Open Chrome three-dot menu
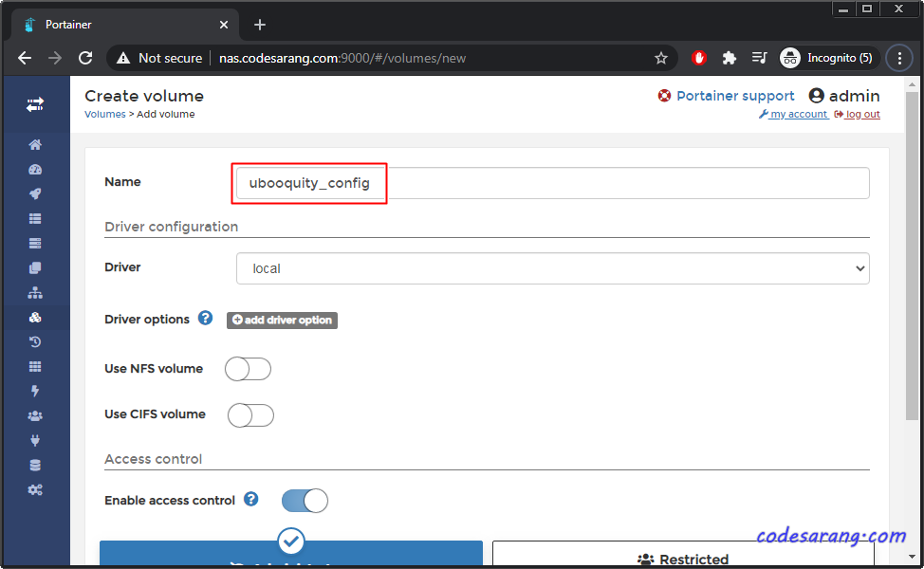Image resolution: width=924 pixels, height=569 pixels. point(899,58)
